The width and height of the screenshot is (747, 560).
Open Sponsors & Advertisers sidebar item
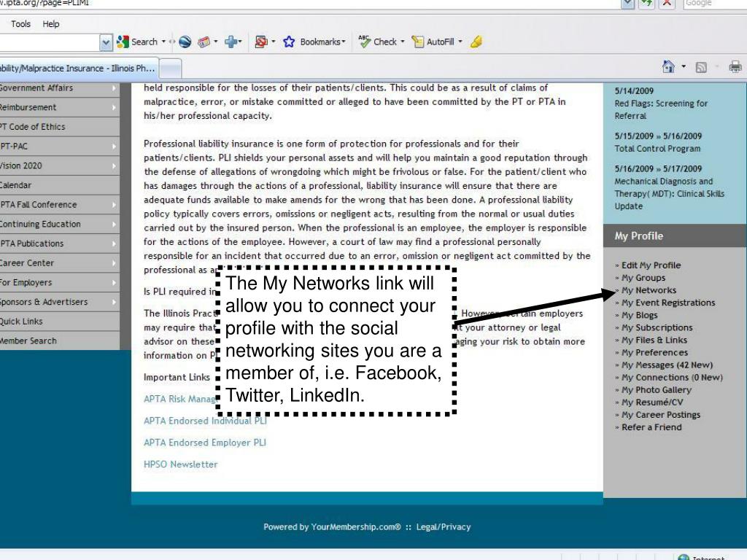(x=60, y=302)
